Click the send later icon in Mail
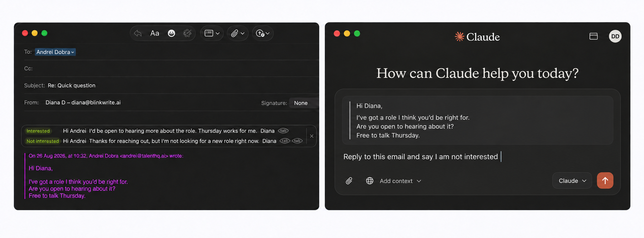 260,33
